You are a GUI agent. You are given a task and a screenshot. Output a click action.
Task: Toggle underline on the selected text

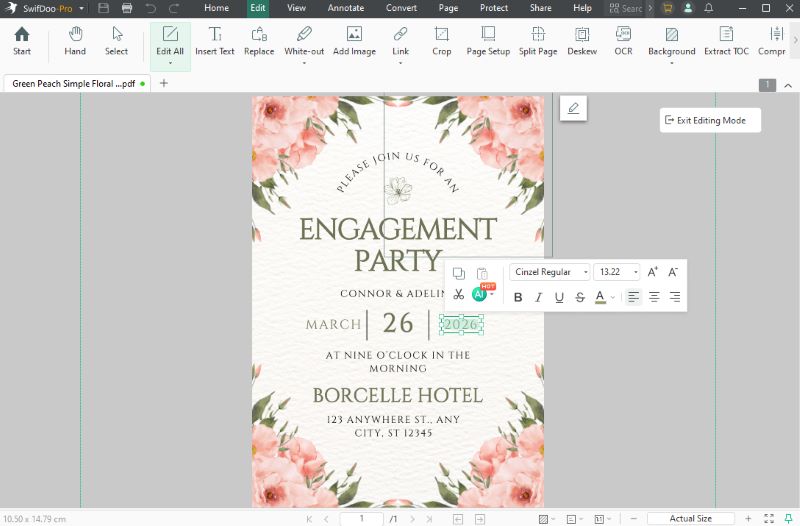559,297
